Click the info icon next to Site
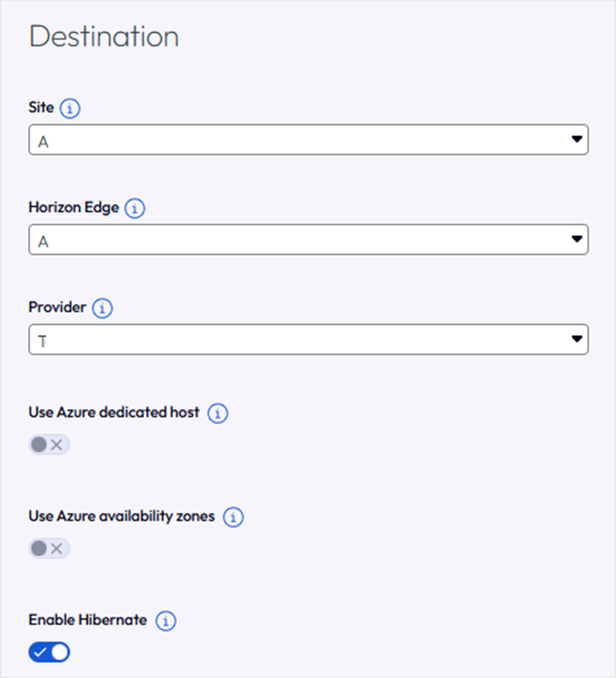The image size is (616, 678). point(70,108)
